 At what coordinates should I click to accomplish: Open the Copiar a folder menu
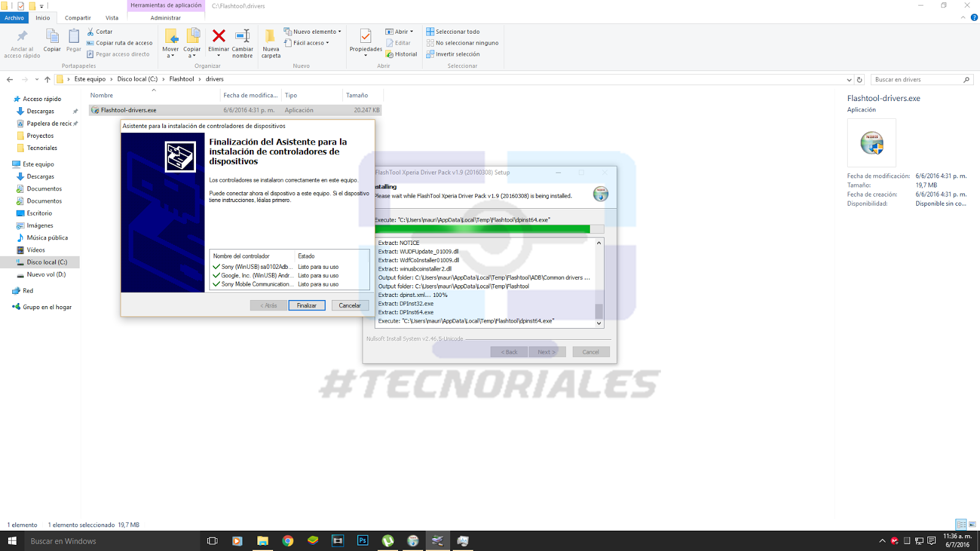click(x=192, y=43)
